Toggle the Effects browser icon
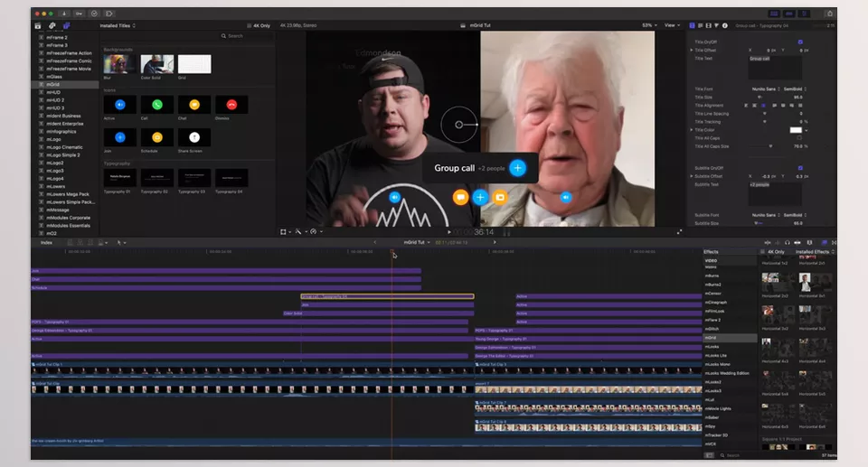The image size is (868, 467). click(825, 242)
